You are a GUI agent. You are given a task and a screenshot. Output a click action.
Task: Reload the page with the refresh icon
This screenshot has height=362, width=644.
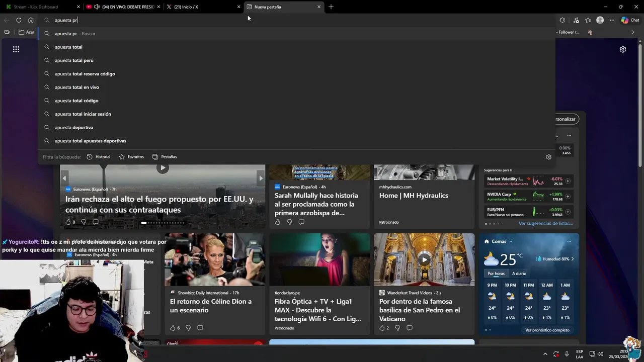(x=19, y=20)
